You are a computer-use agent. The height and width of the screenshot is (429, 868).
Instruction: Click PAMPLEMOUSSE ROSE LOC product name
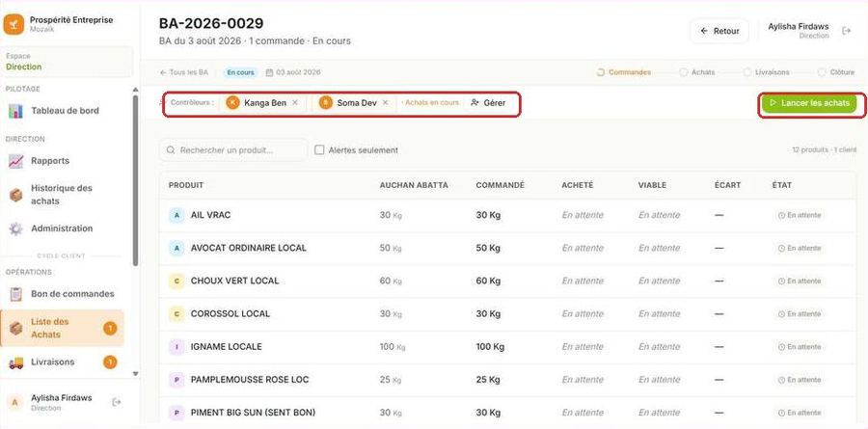[250, 380]
